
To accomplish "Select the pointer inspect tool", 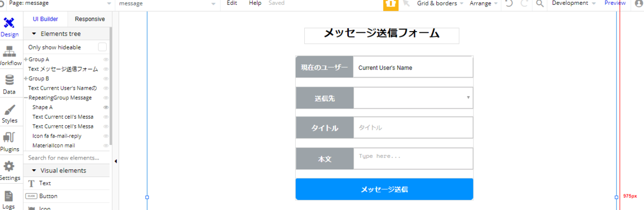I will (x=406, y=3).
